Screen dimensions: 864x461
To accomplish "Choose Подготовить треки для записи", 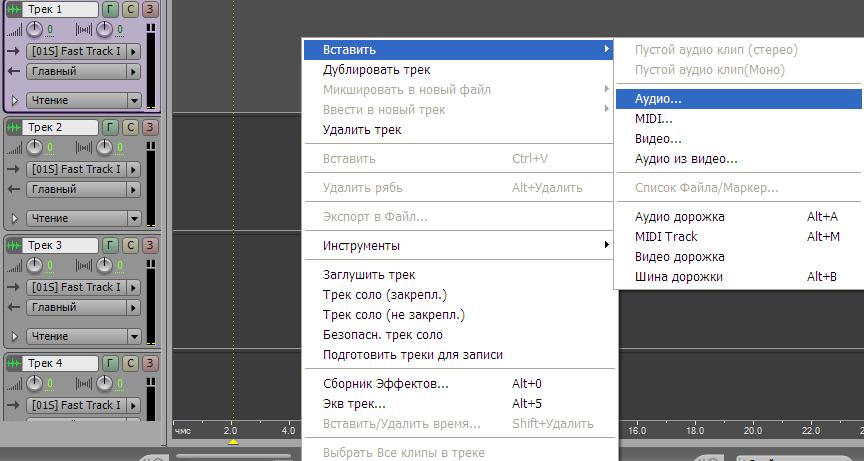I will pyautogui.click(x=458, y=355).
